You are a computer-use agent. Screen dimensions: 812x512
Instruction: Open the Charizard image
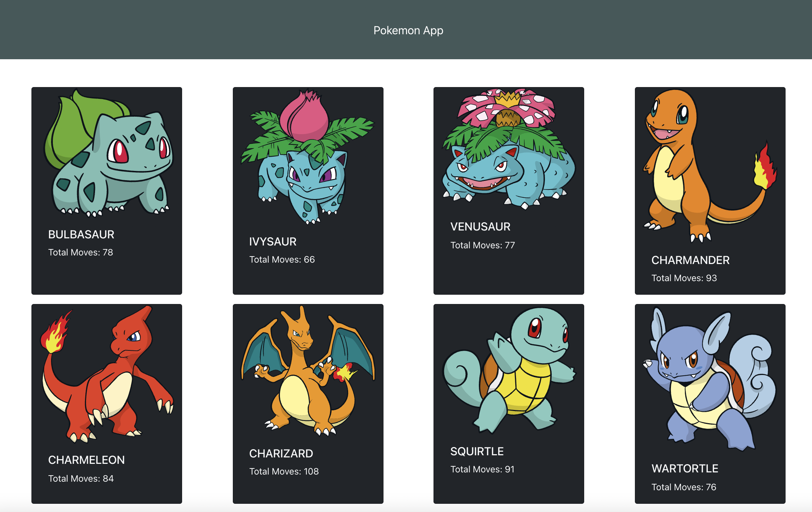tap(308, 370)
